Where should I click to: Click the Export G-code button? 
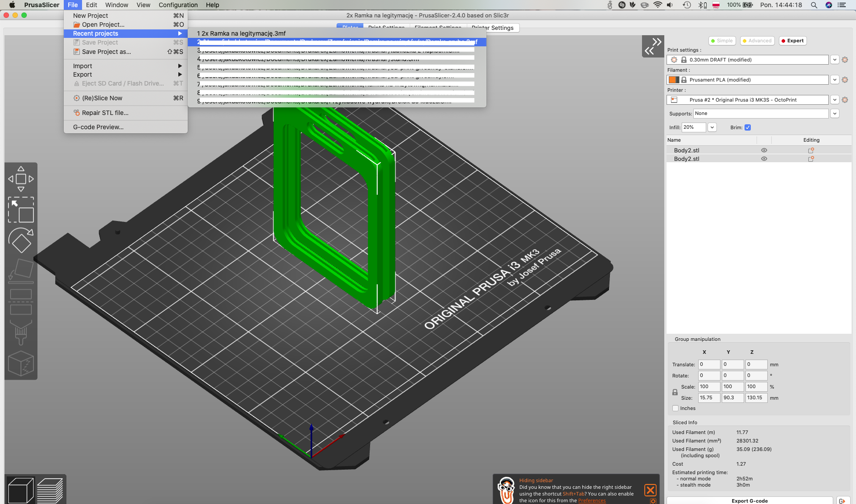coord(749,500)
